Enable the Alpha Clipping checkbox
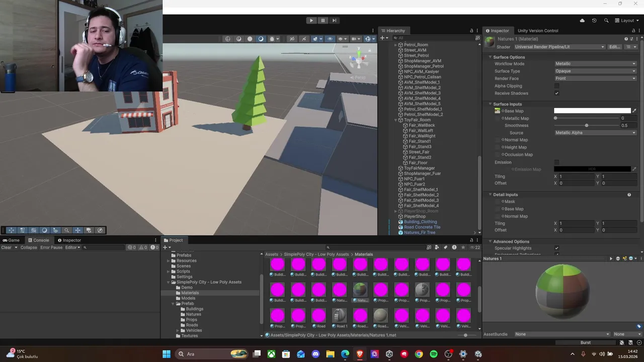 (556, 86)
